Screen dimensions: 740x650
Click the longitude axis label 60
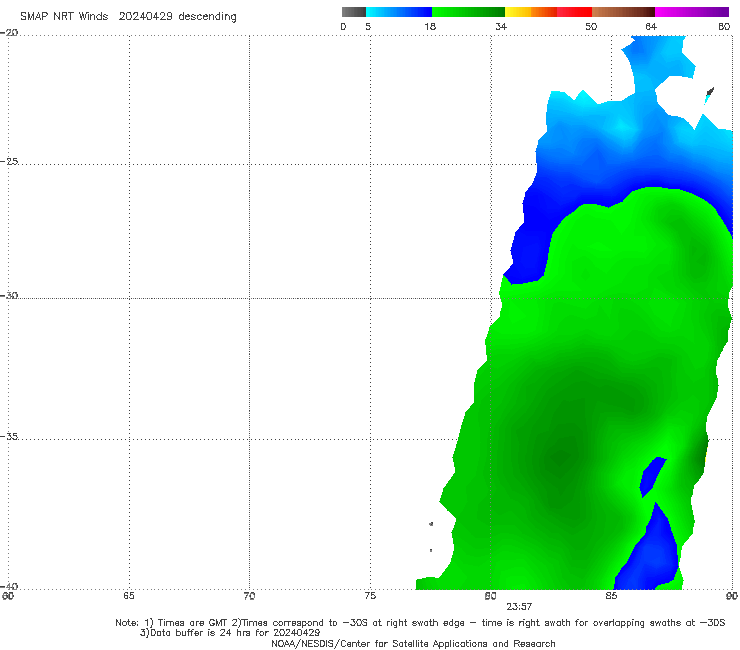coord(8,596)
